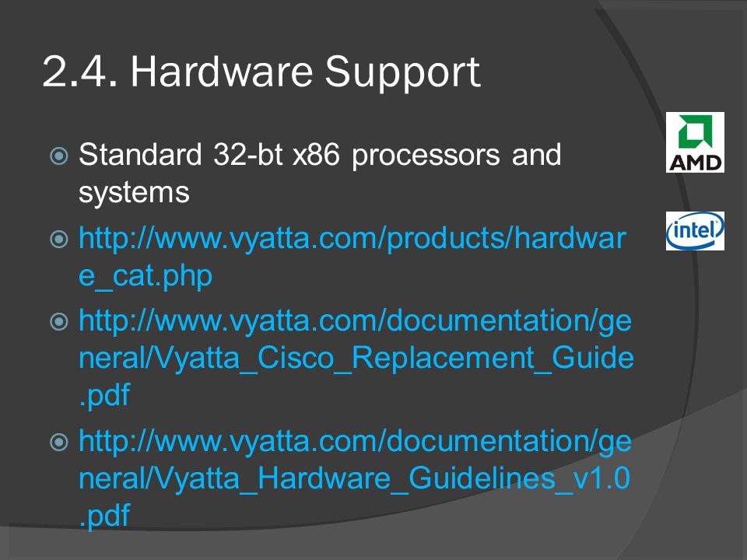Viewport: 747px width, 560px height.
Task: Click the 'neral/Vyatta_Cisco_Replacement_Guide' line
Action: click(x=356, y=358)
